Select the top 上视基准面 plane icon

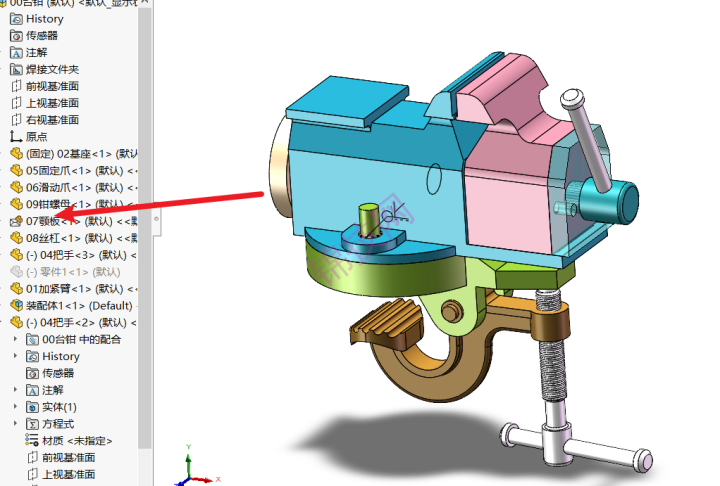16,103
